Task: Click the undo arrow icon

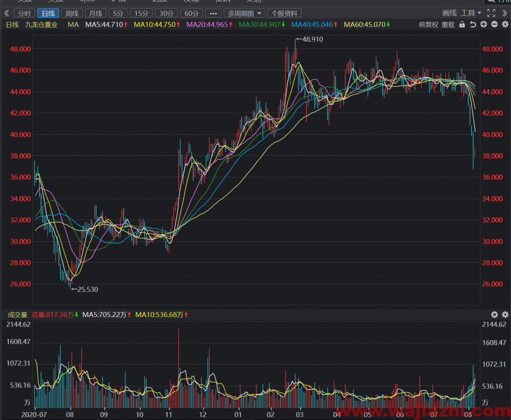Action: tap(473, 24)
